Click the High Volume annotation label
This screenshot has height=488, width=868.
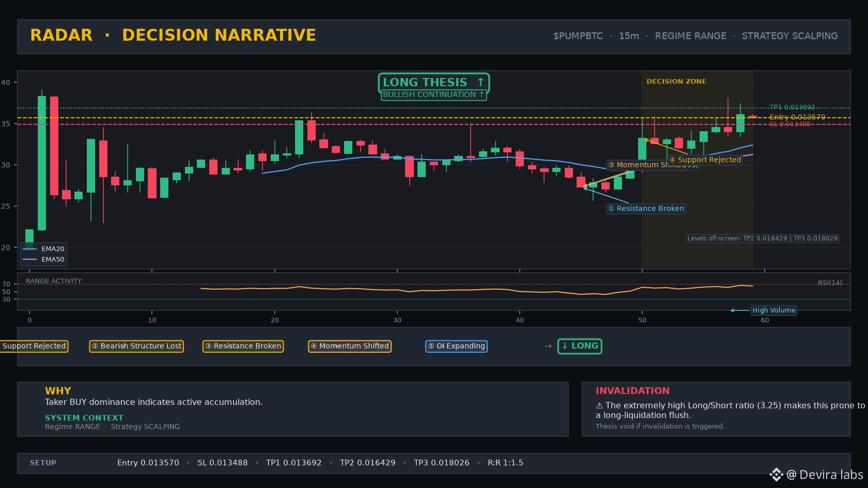tap(774, 310)
